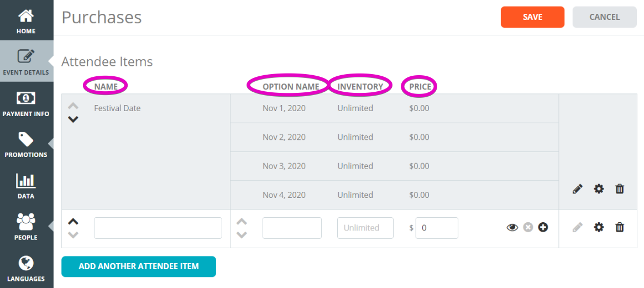Delete Festival Date item via trash icon

619,189
